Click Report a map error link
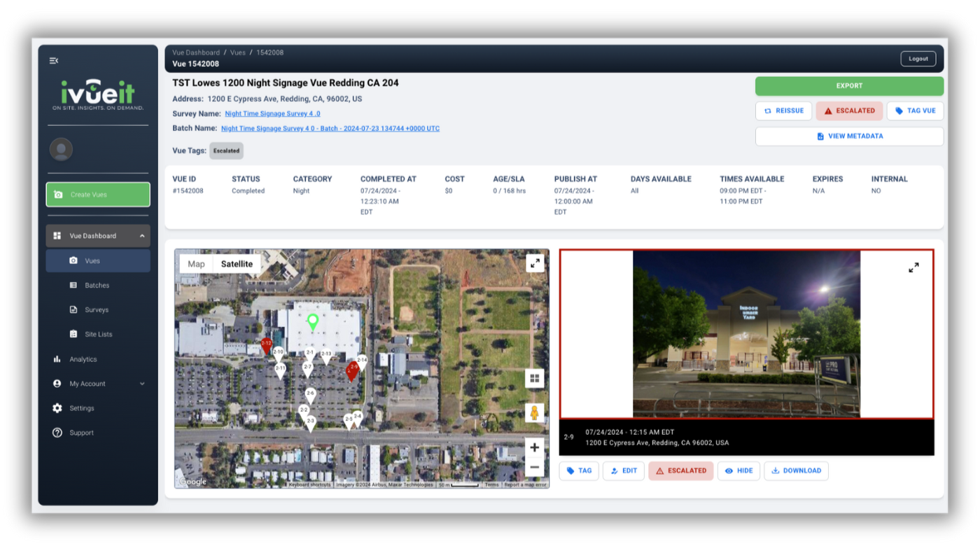Image resolution: width=980 pixels, height=551 pixels. tap(525, 484)
